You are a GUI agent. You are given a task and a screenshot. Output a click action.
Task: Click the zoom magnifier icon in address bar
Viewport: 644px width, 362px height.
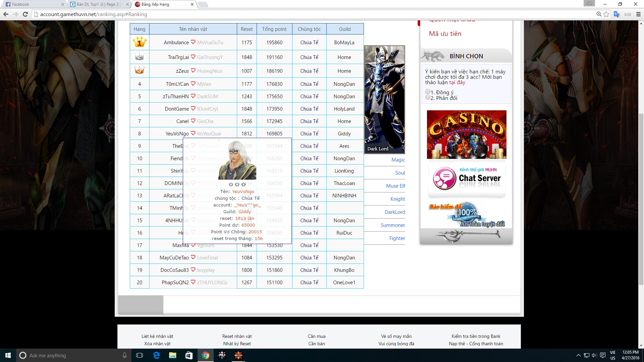599,14
